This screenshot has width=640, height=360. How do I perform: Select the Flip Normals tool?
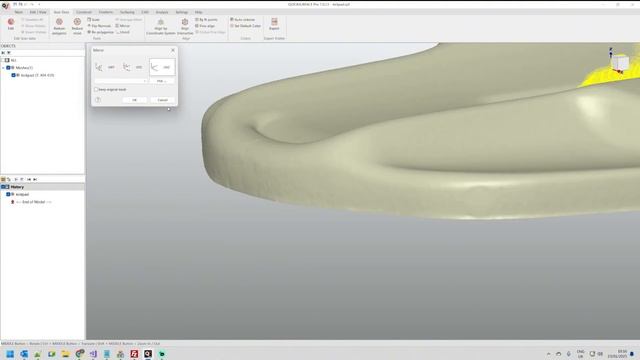[99, 26]
